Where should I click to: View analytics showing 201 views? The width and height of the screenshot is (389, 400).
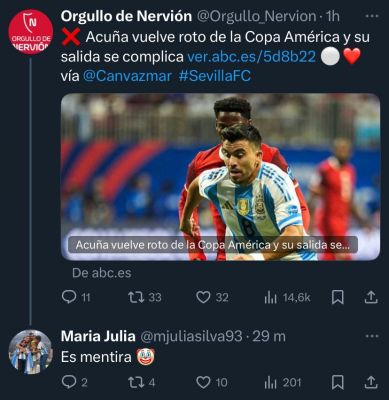pos(283,382)
